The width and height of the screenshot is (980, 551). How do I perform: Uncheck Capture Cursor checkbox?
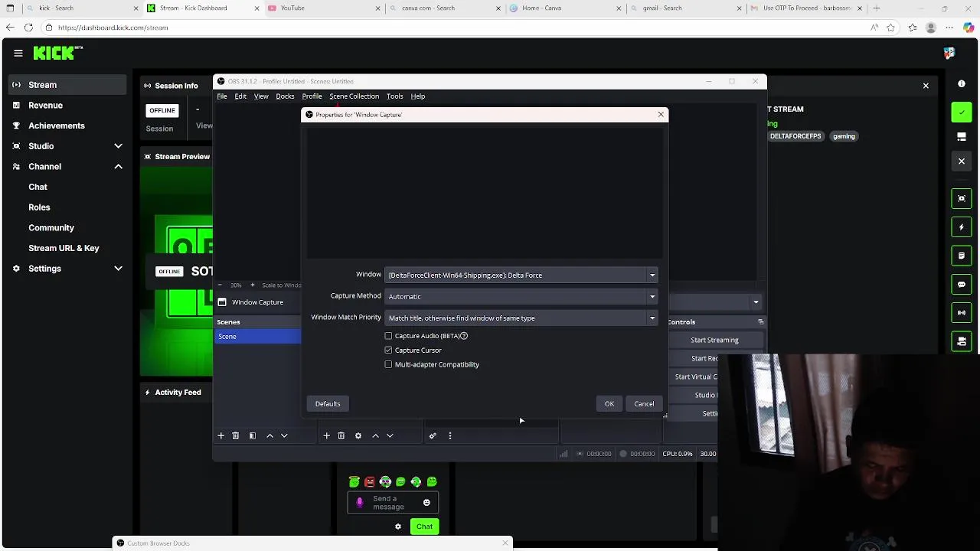click(388, 350)
